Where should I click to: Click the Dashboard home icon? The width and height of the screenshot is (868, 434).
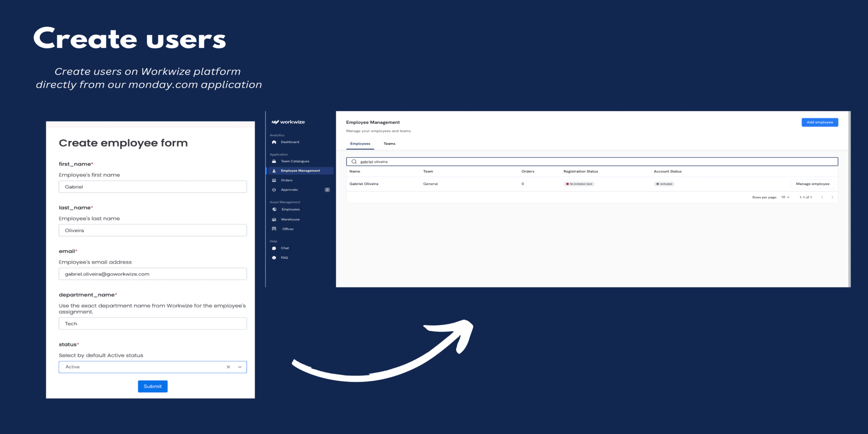coord(274,142)
